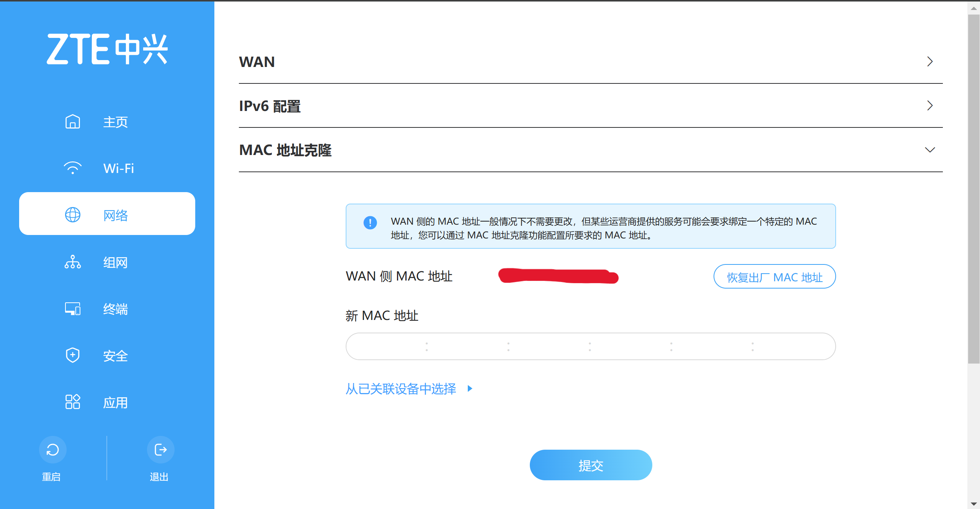Click the blue info icon in notice

click(370, 222)
